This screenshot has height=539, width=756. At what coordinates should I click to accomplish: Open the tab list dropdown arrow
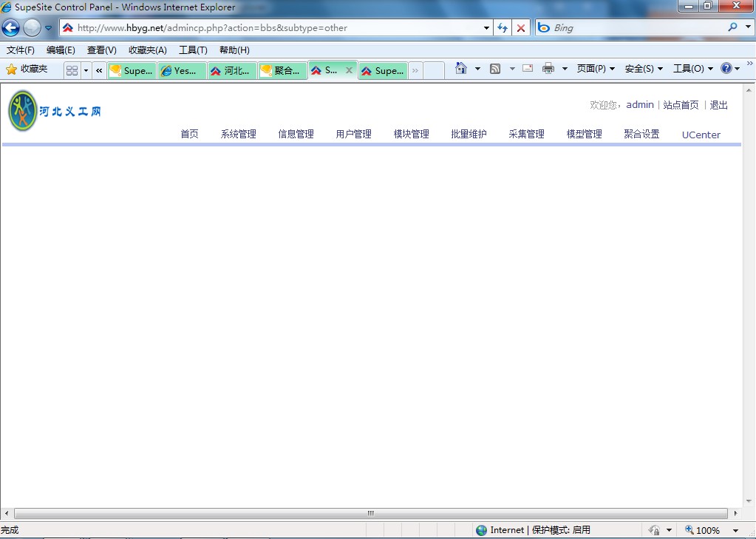tap(86, 70)
